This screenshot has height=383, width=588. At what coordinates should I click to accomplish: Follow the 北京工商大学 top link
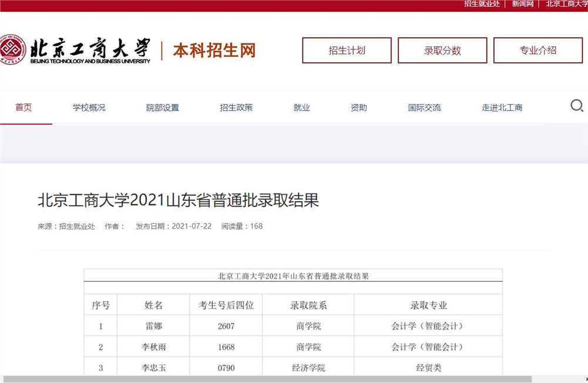click(567, 4)
